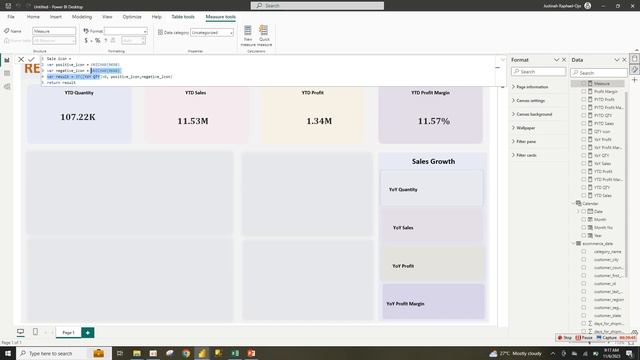Switch to the View ribbon tab
This screenshot has width=640, height=360.
[x=107, y=17]
